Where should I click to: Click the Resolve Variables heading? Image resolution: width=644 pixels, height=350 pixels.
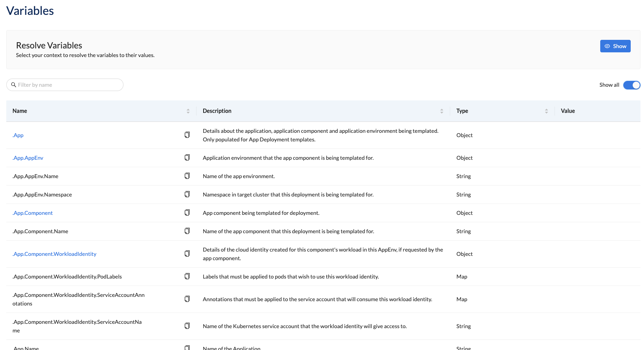tap(49, 45)
